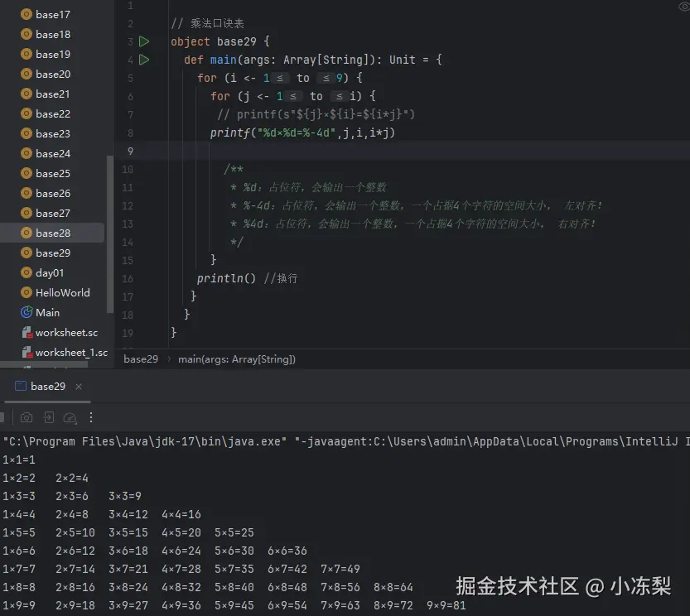Image resolution: width=690 pixels, height=616 pixels.
Task: Click the commented-out printf line 7
Action: (316, 115)
